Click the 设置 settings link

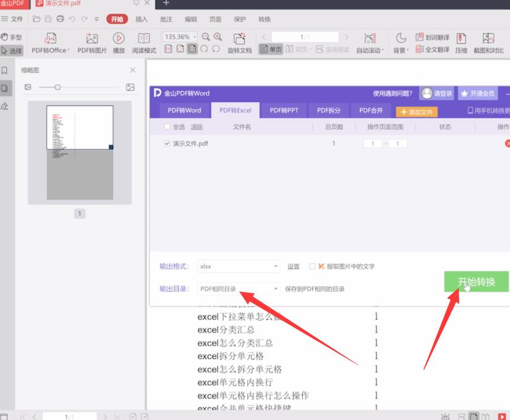[294, 266]
